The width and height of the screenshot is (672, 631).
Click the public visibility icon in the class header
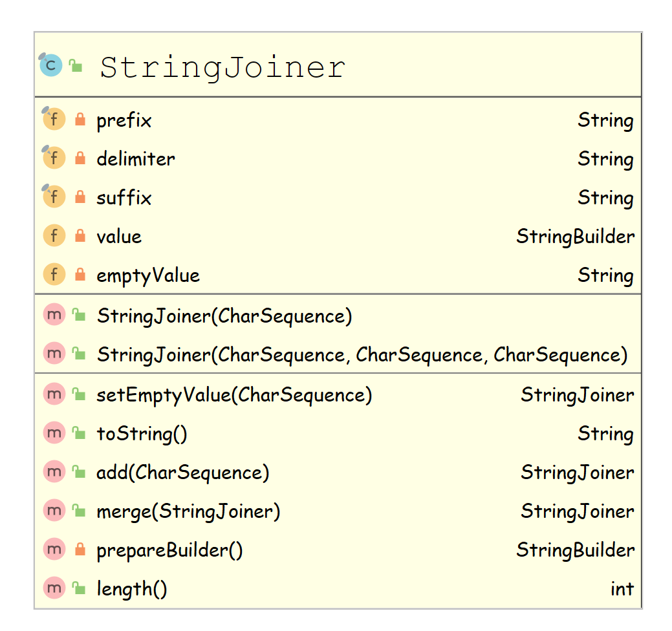pyautogui.click(x=76, y=65)
